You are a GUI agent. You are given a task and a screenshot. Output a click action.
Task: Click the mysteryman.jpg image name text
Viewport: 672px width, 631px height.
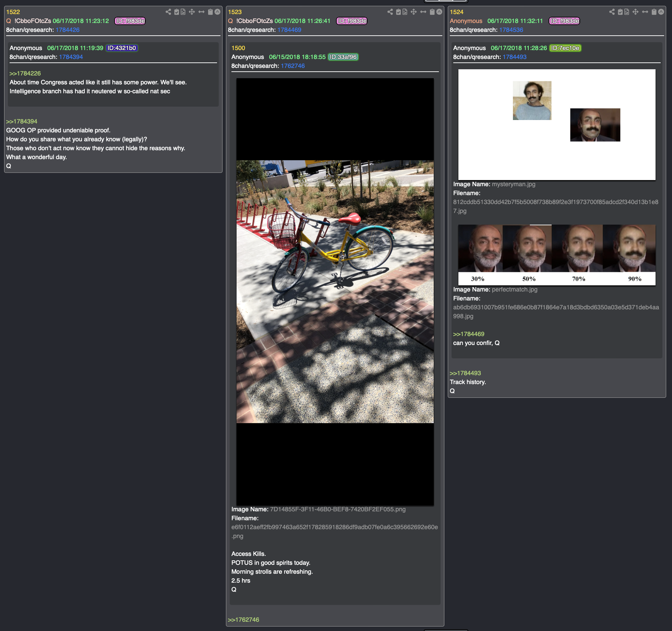pyautogui.click(x=514, y=184)
